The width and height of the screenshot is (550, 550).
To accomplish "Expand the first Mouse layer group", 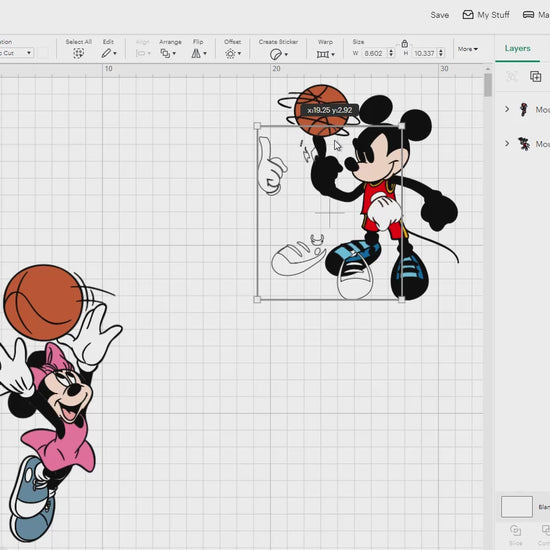I will pos(507,109).
